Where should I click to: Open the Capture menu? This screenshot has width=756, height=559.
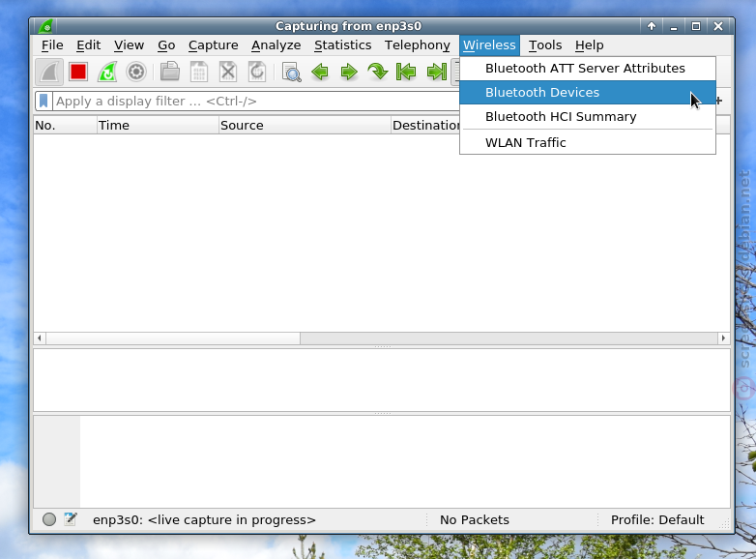(213, 45)
